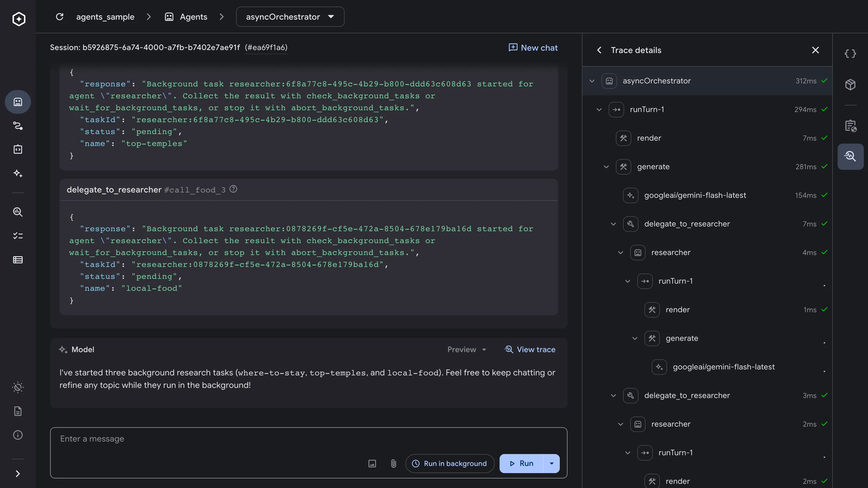Click the Model message label
This screenshot has height=488, width=868.
83,349
